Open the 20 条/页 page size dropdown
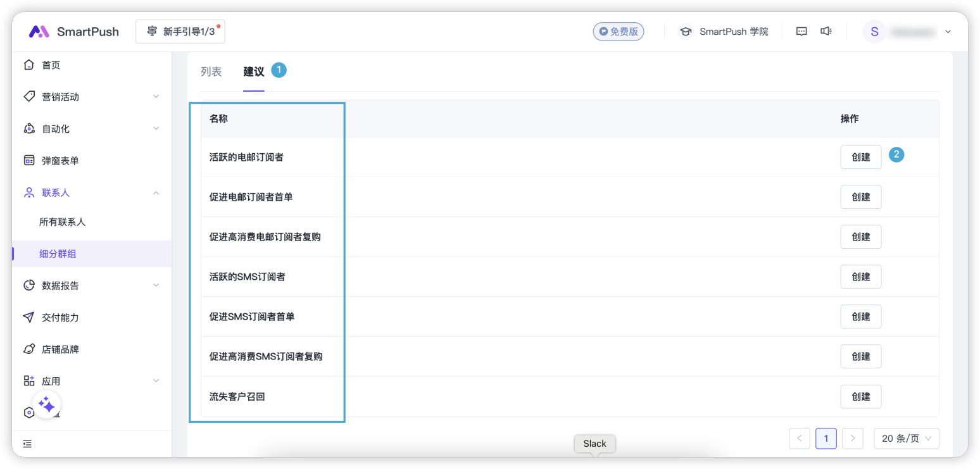 pyautogui.click(x=906, y=438)
